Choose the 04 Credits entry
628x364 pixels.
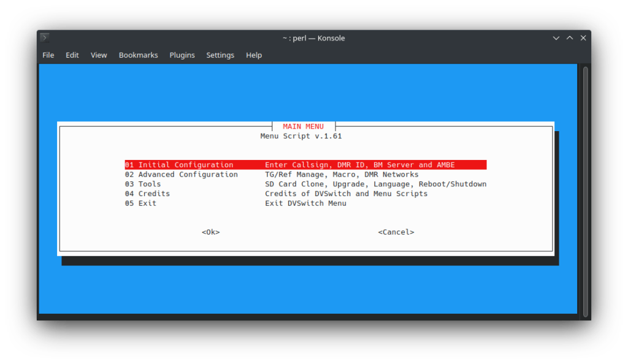pyautogui.click(x=305, y=194)
